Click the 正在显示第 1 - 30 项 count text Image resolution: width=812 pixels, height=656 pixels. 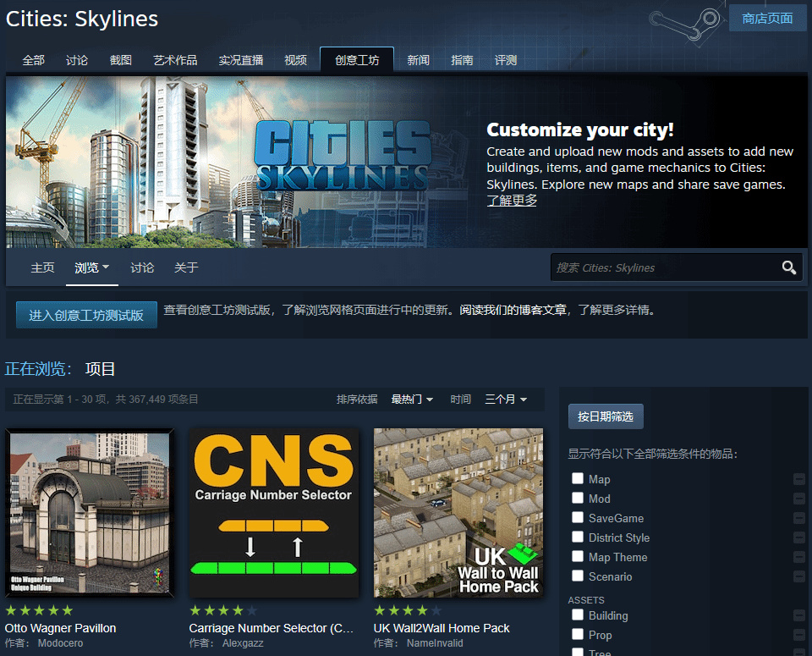coord(106,399)
